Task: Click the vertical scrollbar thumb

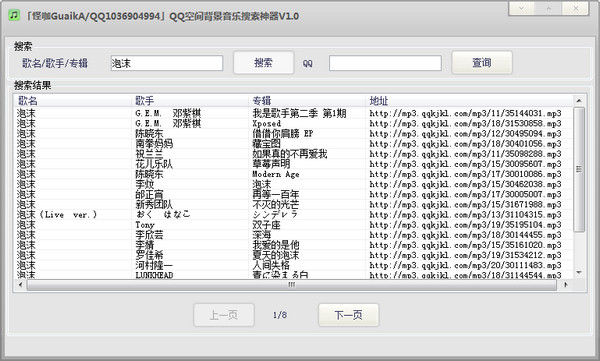Action: coord(579,170)
